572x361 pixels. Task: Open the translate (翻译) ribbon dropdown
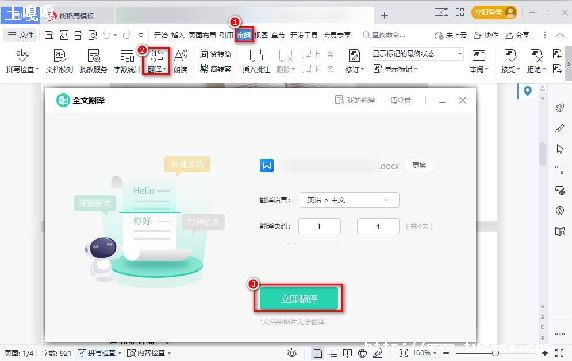[x=157, y=61]
